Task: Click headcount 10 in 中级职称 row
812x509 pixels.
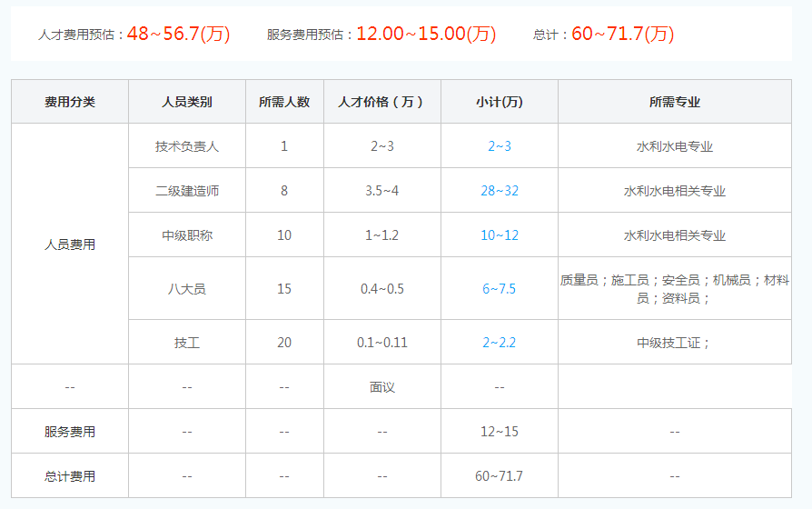Action: tap(284, 235)
